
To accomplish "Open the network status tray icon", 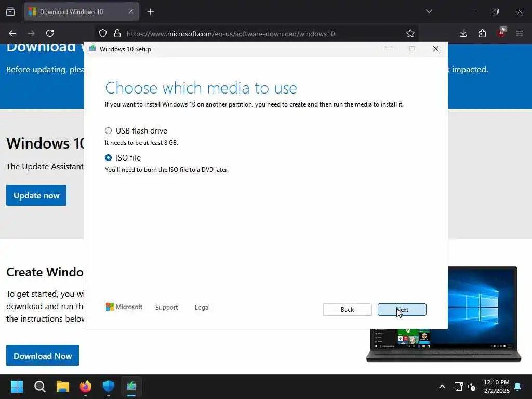I will 458,387.
